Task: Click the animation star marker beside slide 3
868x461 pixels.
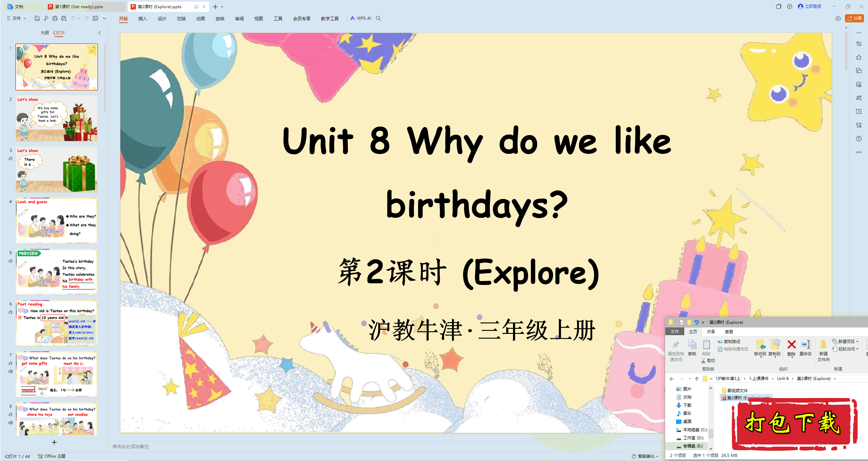Action: coord(11,159)
